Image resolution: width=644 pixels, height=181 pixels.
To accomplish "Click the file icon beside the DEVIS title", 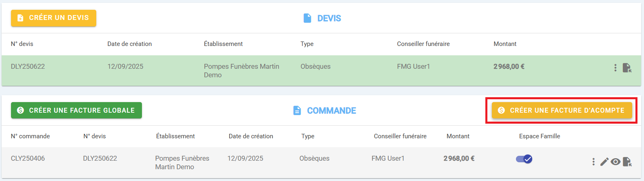I will click(308, 18).
